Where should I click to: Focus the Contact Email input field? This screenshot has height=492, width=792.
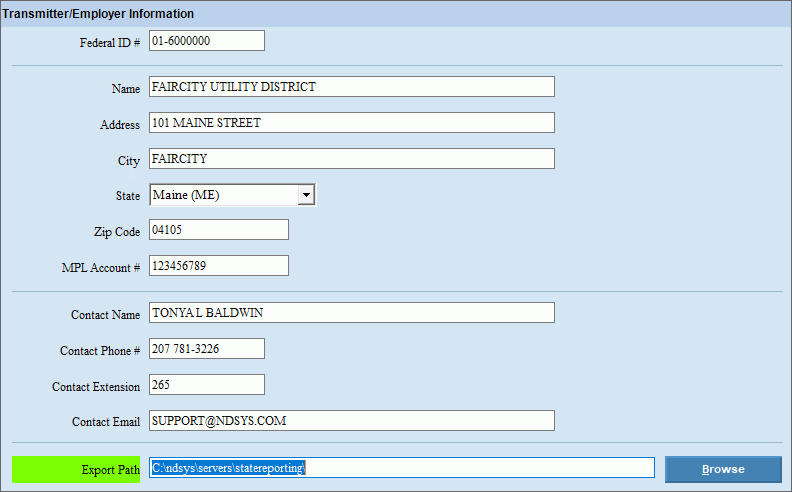(351, 421)
